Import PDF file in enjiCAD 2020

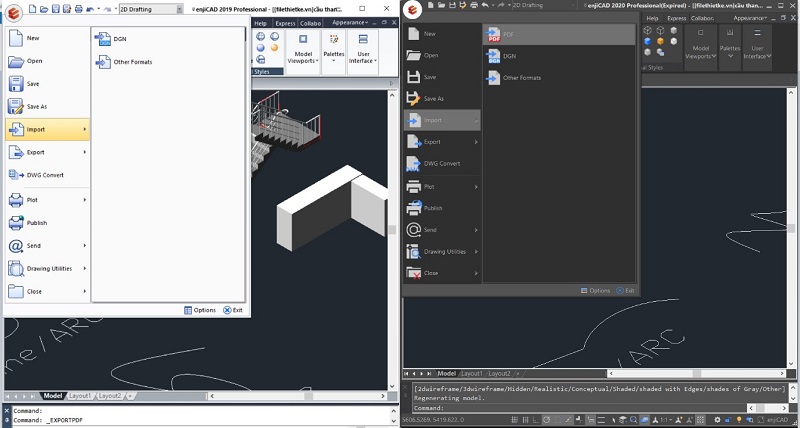tap(559, 35)
